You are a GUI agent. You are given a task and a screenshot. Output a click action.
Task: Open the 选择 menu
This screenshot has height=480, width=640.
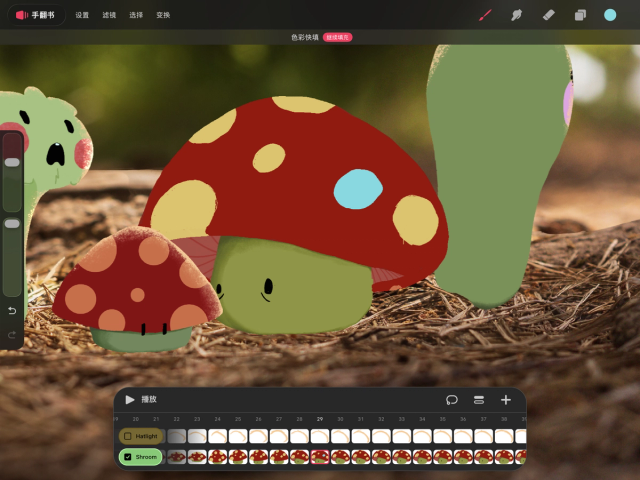tap(136, 15)
